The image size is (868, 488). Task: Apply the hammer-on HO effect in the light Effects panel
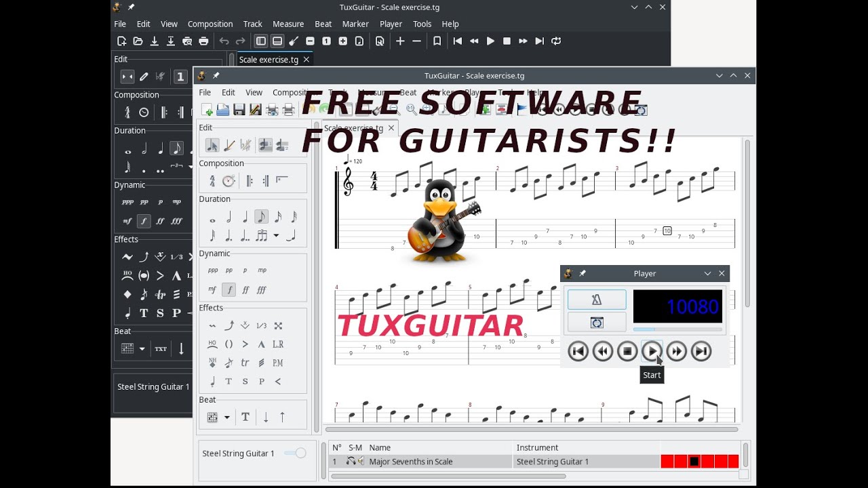coord(212,344)
